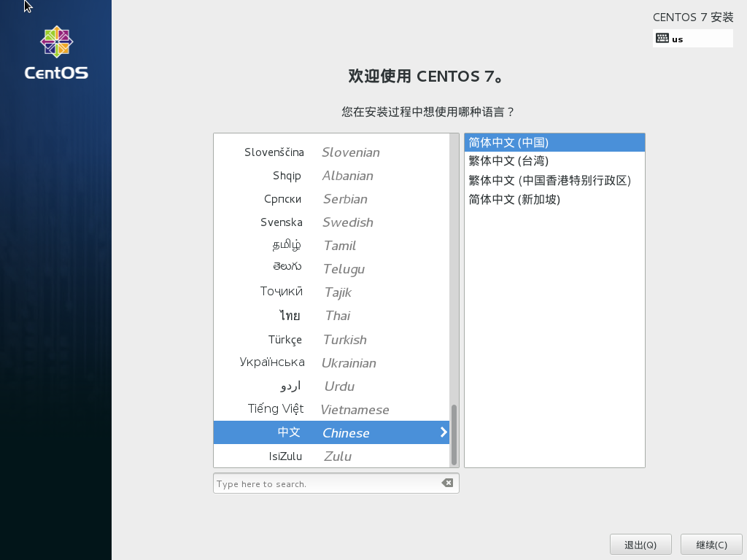Click the clear-search backspace icon

pos(447,483)
